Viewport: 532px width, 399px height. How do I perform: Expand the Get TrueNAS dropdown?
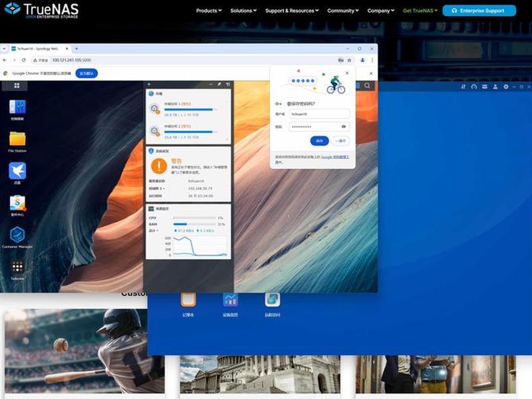pyautogui.click(x=420, y=11)
